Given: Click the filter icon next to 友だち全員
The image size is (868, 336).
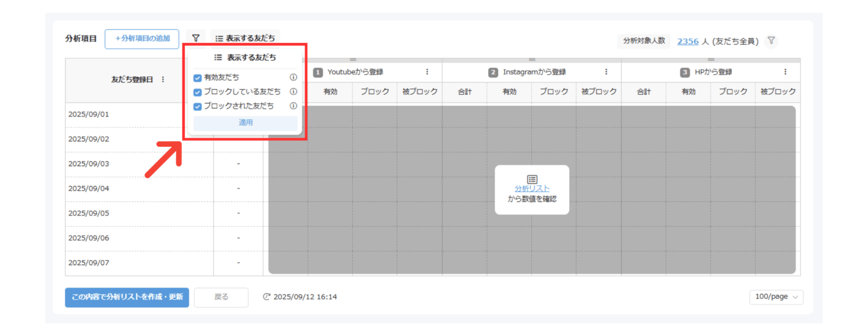Looking at the screenshot, I should [x=771, y=41].
